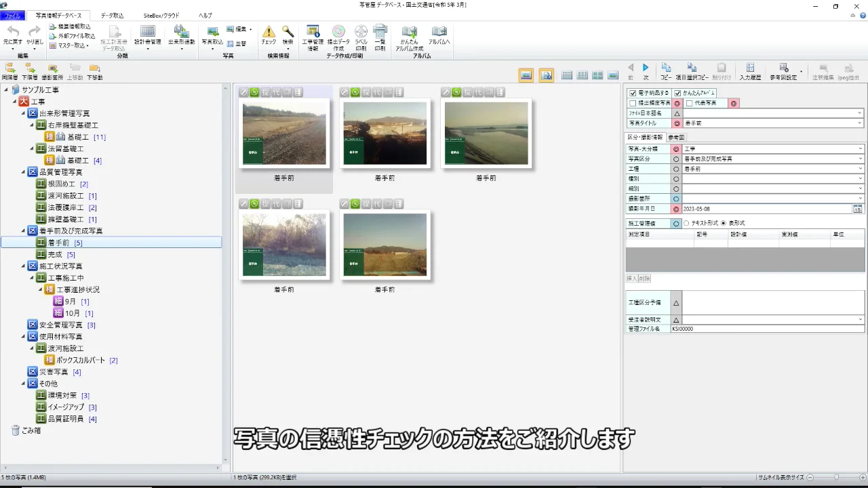Select 基礎工 [11] in the tree
Viewport: 868px width, 488px height.
click(x=76, y=137)
